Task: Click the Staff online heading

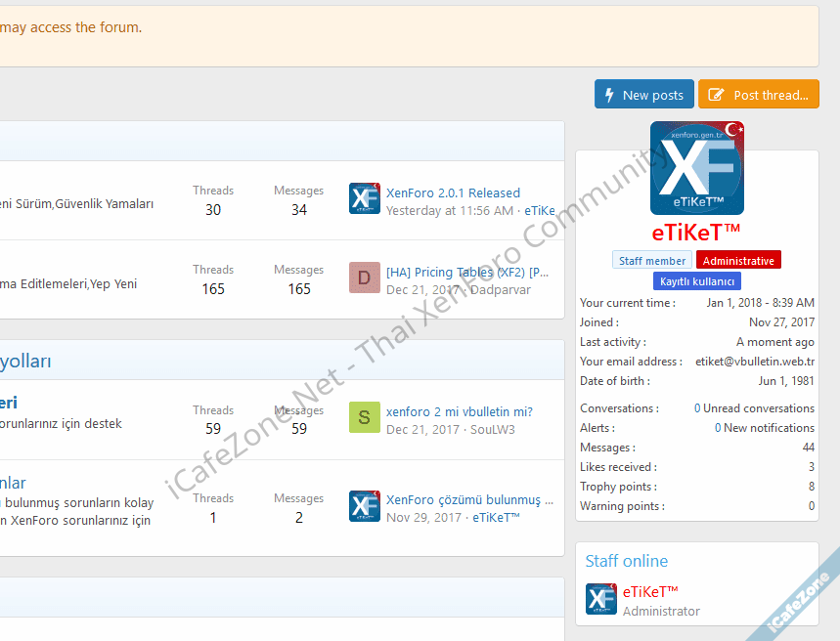Action: pyautogui.click(x=626, y=561)
